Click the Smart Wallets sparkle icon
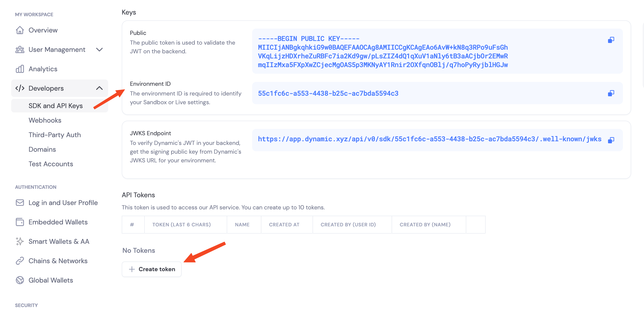Viewport: 644px width, 316px height. [20, 241]
